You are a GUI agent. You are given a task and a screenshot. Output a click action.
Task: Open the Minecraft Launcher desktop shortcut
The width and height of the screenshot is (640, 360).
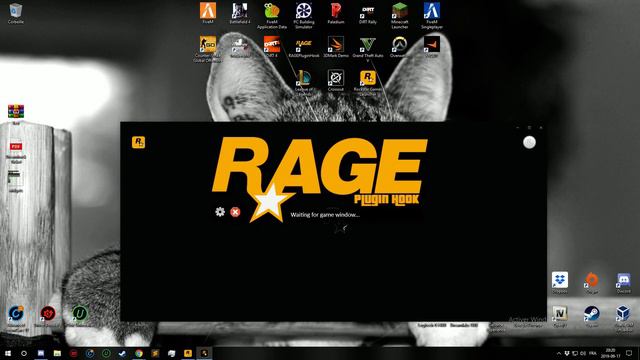pyautogui.click(x=400, y=16)
